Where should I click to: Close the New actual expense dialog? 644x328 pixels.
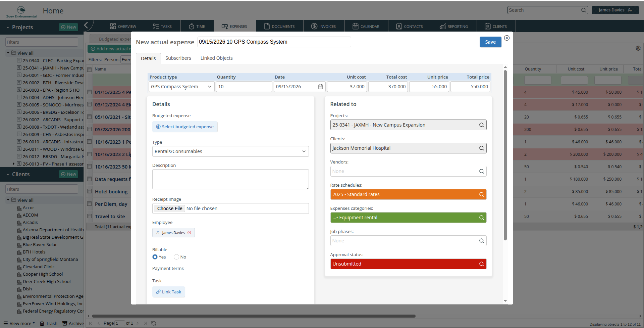click(507, 38)
